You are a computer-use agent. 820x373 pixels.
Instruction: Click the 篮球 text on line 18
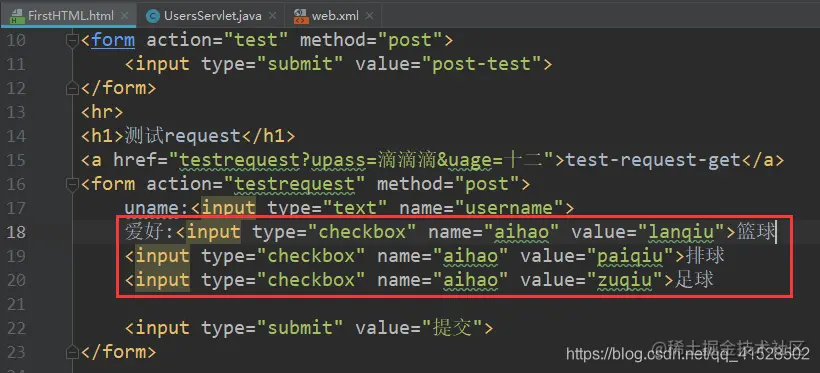[x=756, y=232]
